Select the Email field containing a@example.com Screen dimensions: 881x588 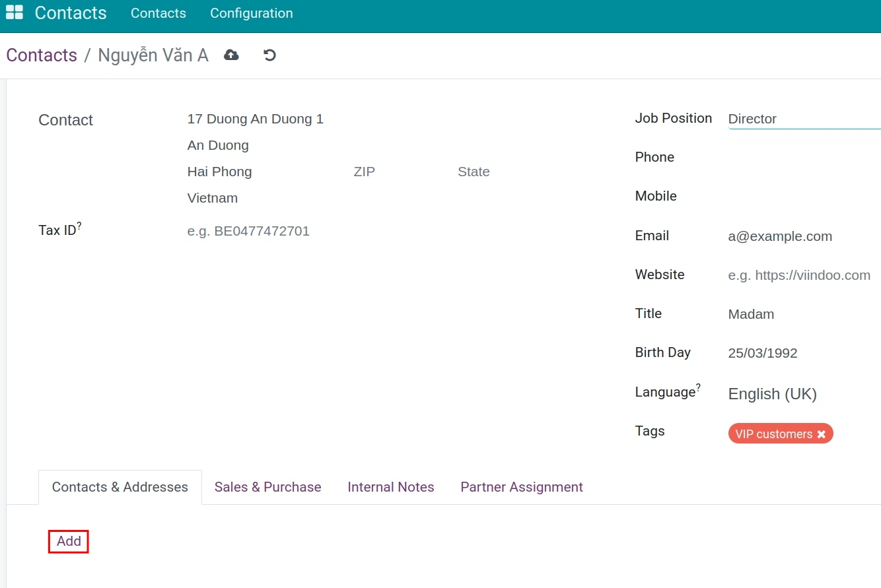pos(780,236)
